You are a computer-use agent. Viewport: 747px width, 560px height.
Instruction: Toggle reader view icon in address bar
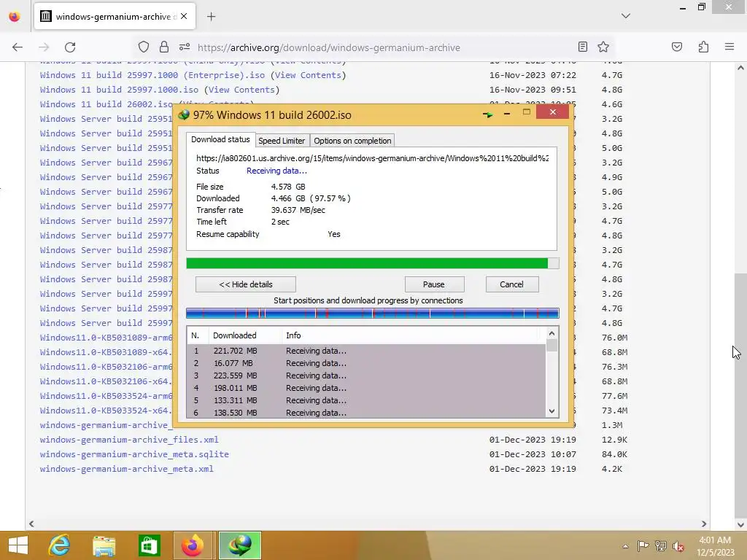click(582, 47)
